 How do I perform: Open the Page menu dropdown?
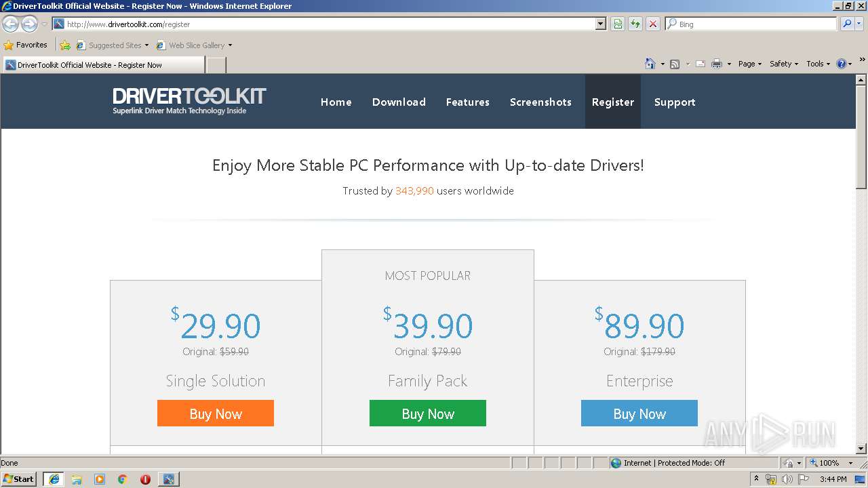click(749, 64)
